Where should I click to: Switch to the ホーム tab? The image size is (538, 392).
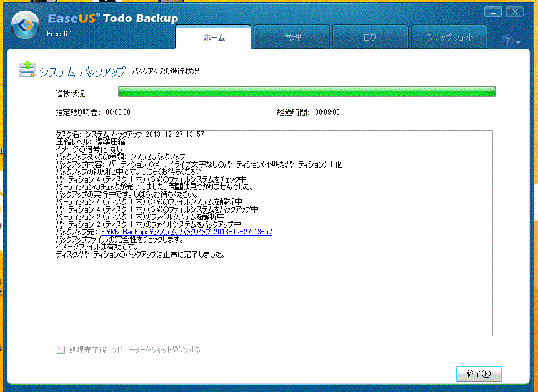coord(213,37)
